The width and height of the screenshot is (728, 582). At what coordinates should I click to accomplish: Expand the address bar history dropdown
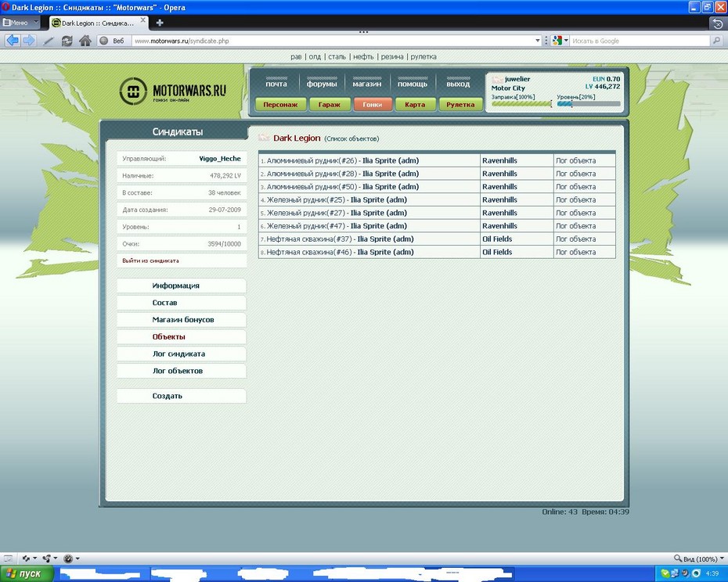pos(537,41)
